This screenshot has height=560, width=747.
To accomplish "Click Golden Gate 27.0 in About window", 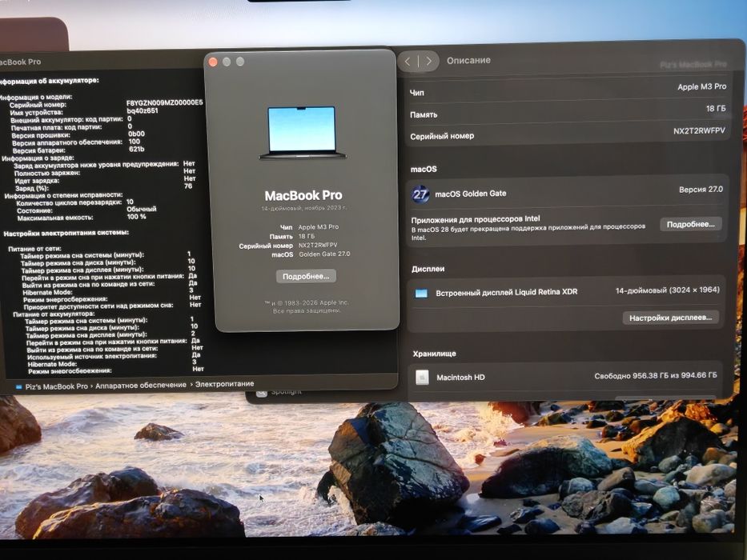I will tap(324, 254).
